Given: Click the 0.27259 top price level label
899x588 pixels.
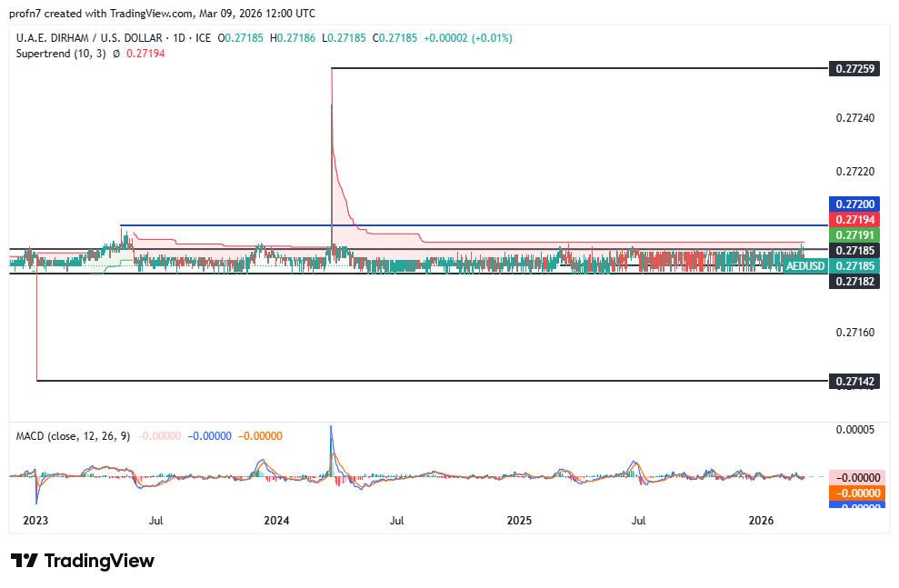Looking at the screenshot, I should click(x=854, y=68).
